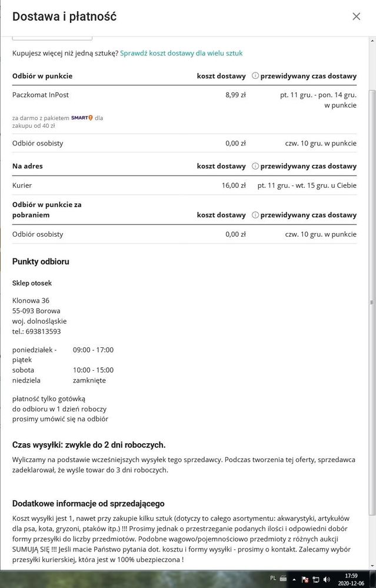Viewport: 376px width, 588px height.
Task: Click the partially visible field at top
Action: pyautogui.click(x=52, y=38)
